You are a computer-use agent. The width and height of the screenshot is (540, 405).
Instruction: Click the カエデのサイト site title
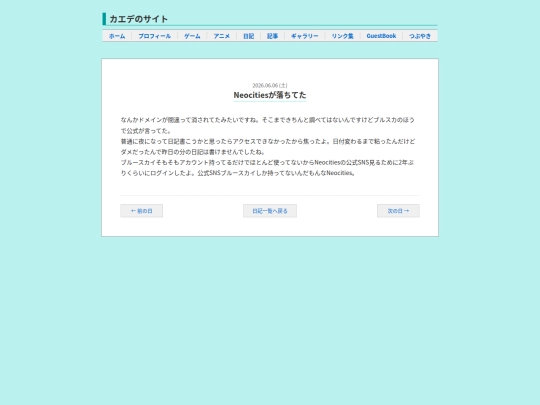pyautogui.click(x=138, y=19)
